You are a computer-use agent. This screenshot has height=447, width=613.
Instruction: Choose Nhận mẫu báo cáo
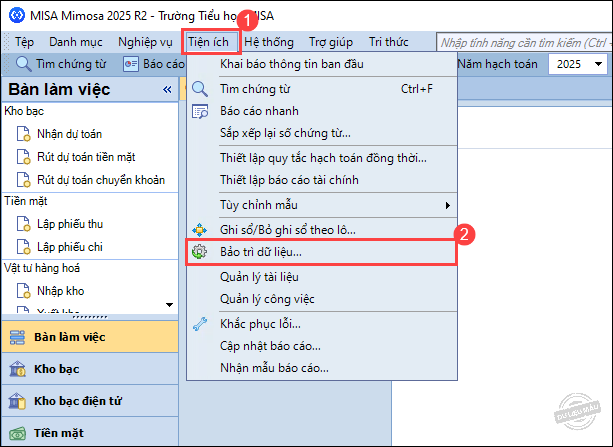click(x=321, y=368)
